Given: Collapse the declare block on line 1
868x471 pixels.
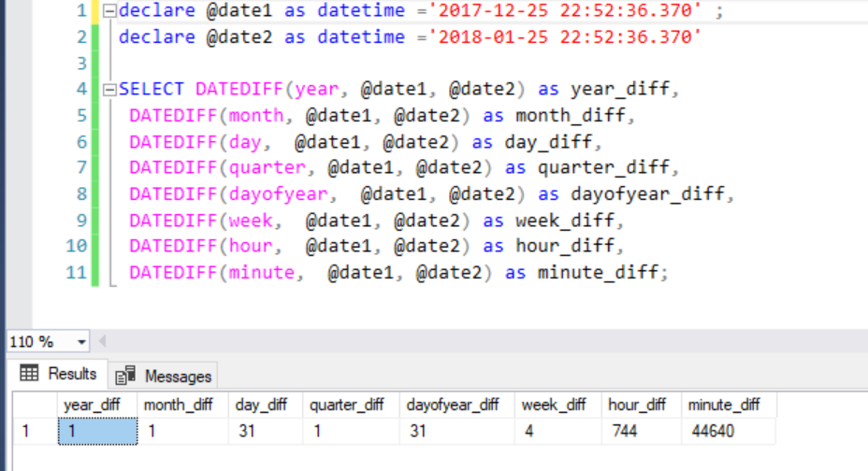Looking at the screenshot, I should point(109,11).
